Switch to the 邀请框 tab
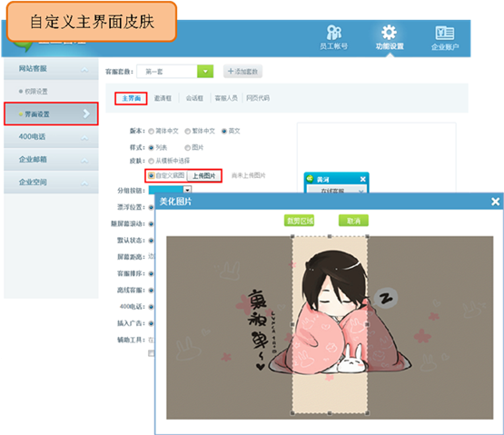The image size is (504, 435). point(163,98)
